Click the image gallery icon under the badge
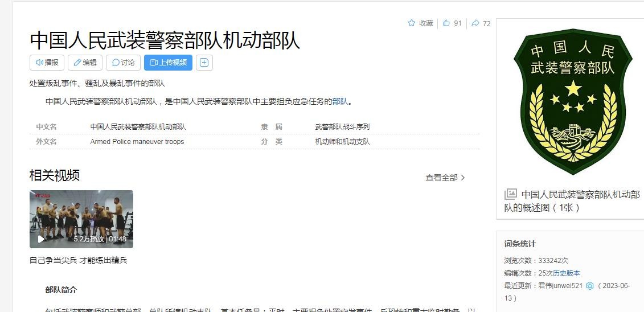The height and width of the screenshot is (312, 644). tap(511, 194)
